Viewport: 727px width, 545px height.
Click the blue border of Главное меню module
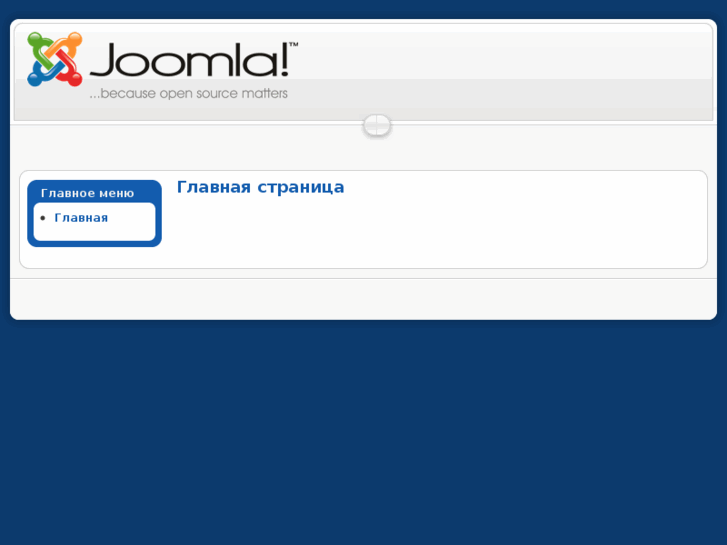(30, 213)
